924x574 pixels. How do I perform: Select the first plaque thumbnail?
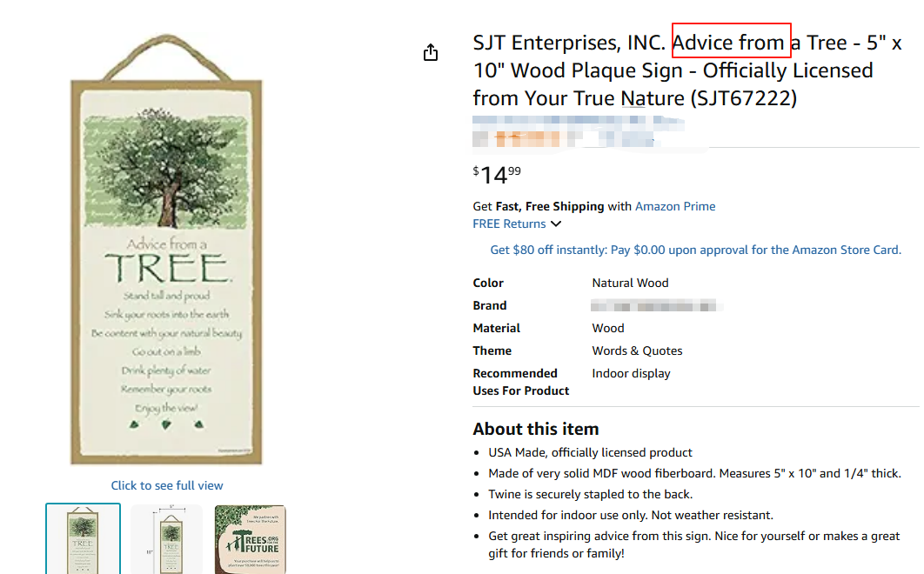click(83, 538)
